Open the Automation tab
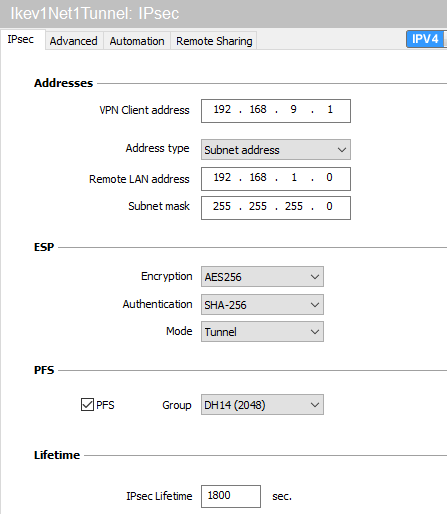This screenshot has width=447, height=514. (x=137, y=41)
